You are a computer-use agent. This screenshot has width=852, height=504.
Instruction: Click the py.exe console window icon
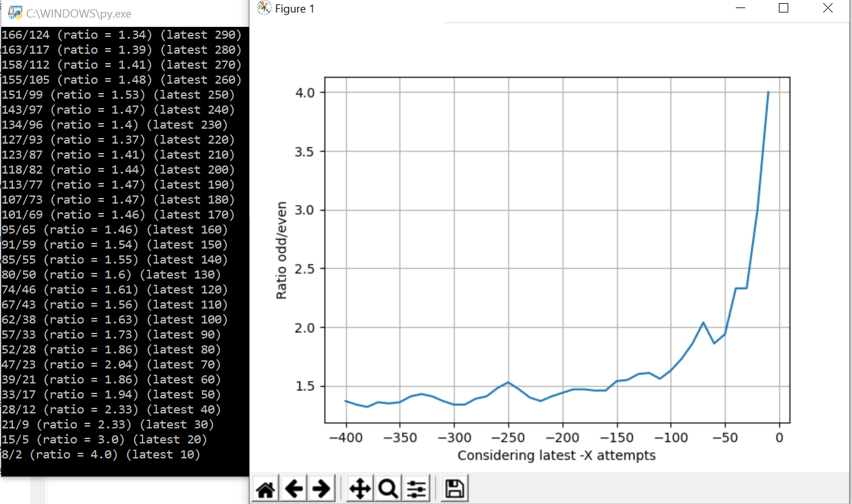point(14,12)
